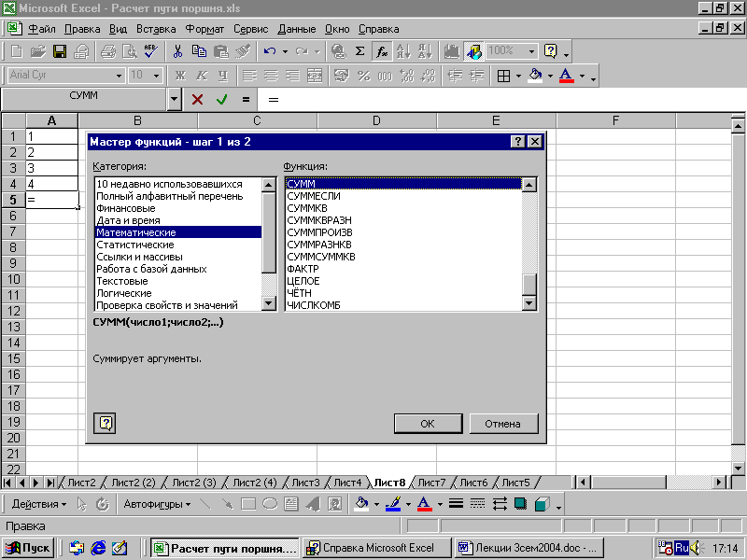Open the Автофигуры dropdown menu
The width and height of the screenshot is (747, 560).
[x=157, y=504]
